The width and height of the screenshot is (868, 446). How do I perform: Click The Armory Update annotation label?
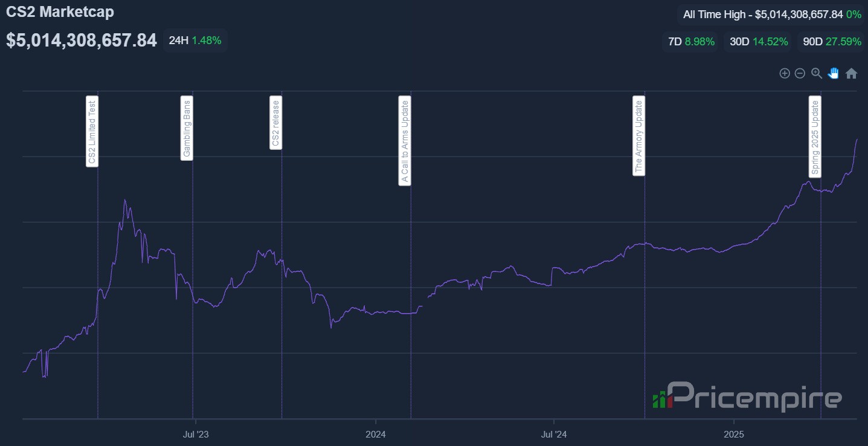[639, 137]
